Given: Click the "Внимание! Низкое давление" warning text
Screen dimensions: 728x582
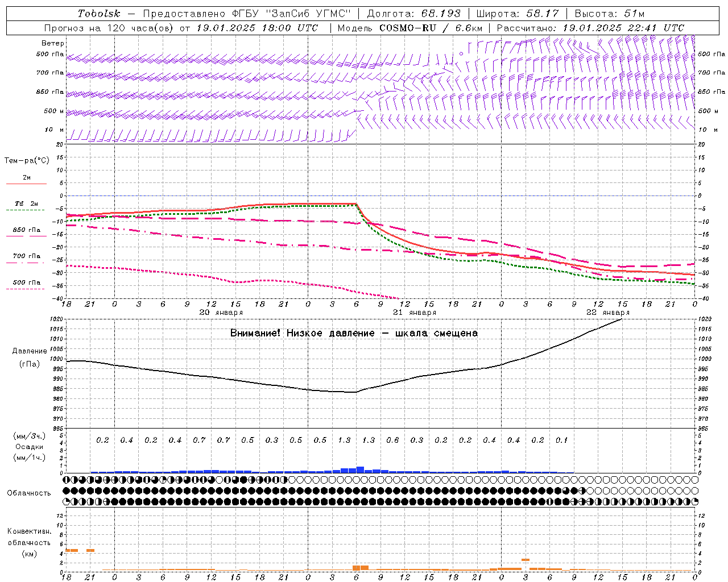Looking at the screenshot, I should (302, 333).
